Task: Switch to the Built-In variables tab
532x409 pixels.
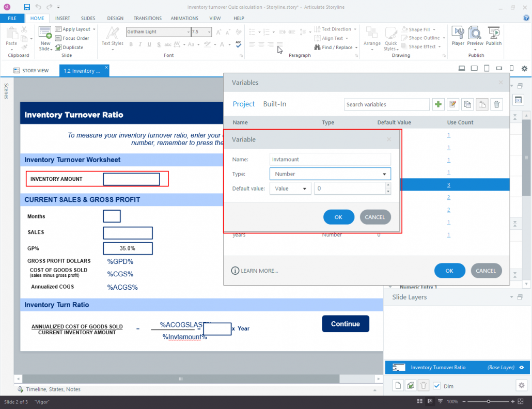Action: pyautogui.click(x=274, y=104)
